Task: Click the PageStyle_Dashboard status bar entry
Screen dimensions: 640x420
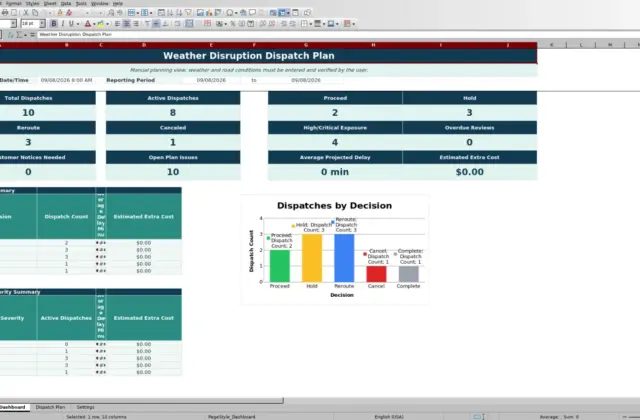Action: [x=231, y=417]
